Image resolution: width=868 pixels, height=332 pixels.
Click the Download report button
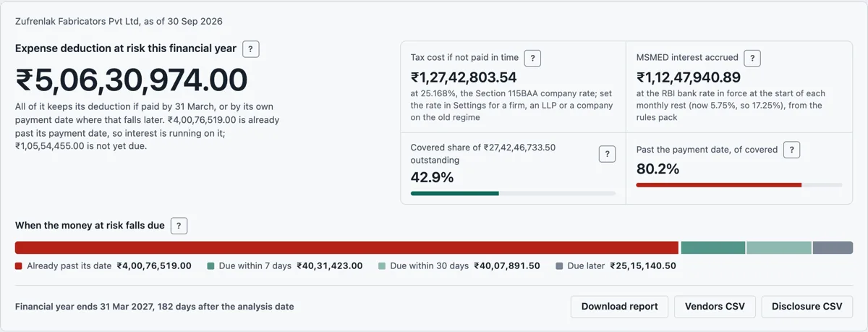(x=620, y=307)
